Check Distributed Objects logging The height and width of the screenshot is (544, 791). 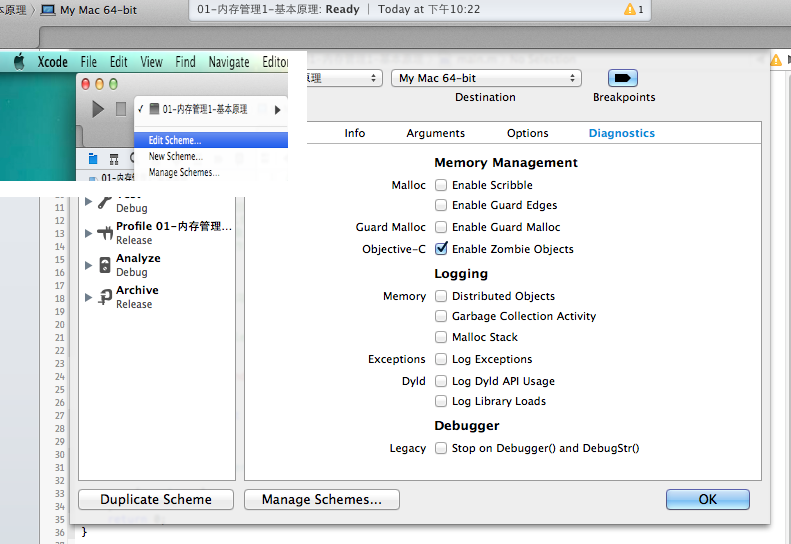(441, 296)
